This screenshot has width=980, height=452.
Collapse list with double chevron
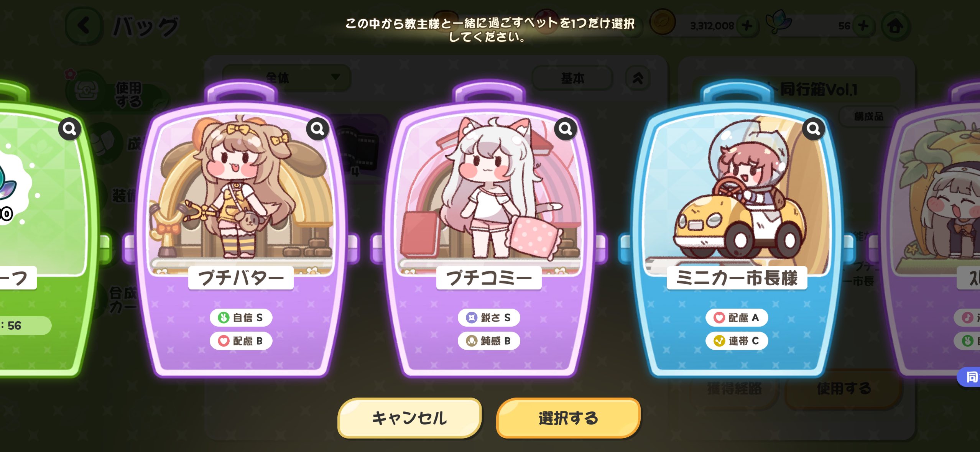pyautogui.click(x=638, y=78)
